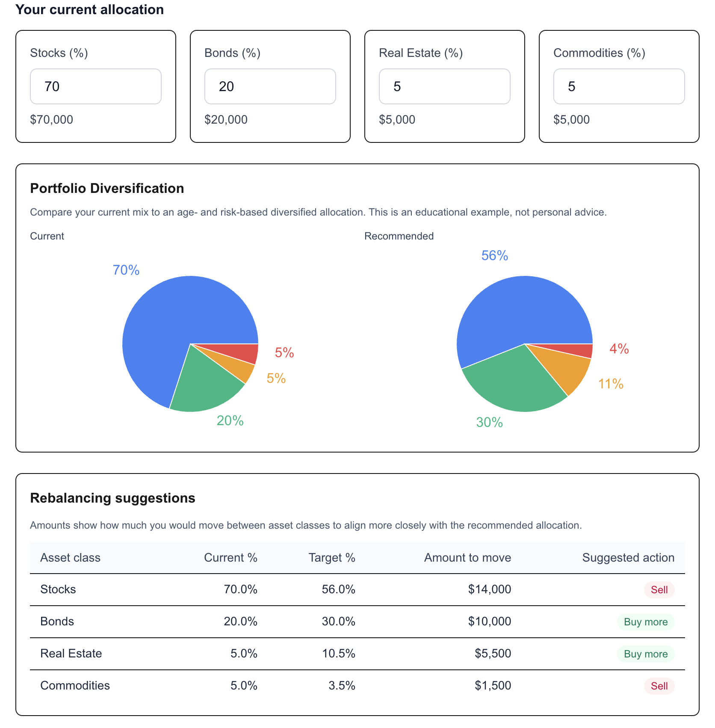Viewport: 715px width, 728px height.
Task: Click the Buy more badge for Bonds
Action: click(645, 621)
